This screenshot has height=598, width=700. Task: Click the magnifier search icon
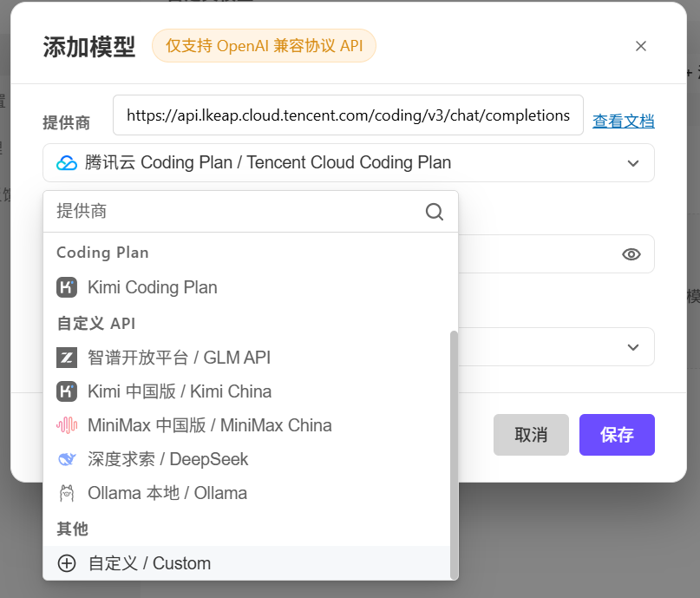[434, 212]
